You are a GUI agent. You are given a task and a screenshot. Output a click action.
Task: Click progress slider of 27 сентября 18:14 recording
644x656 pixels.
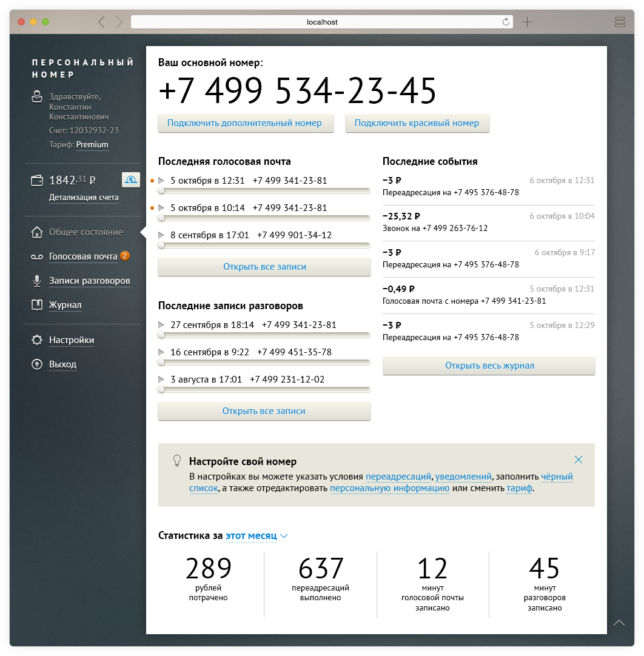(264, 335)
